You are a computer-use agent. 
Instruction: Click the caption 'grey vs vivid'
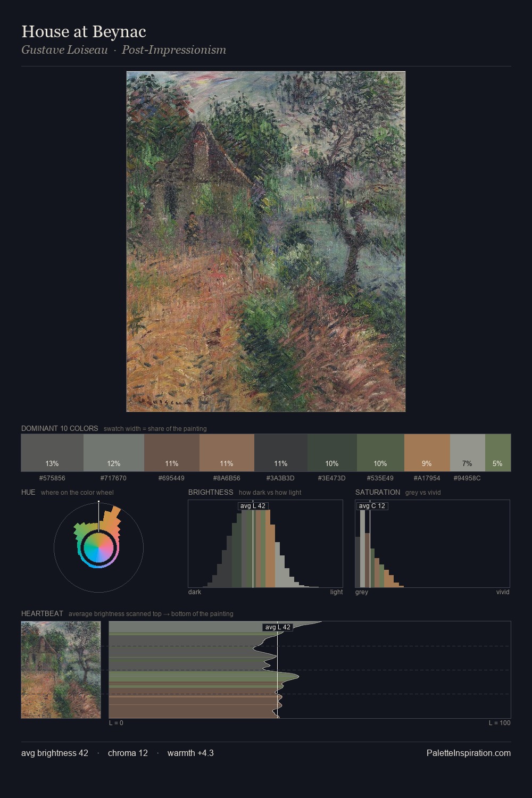423,493
